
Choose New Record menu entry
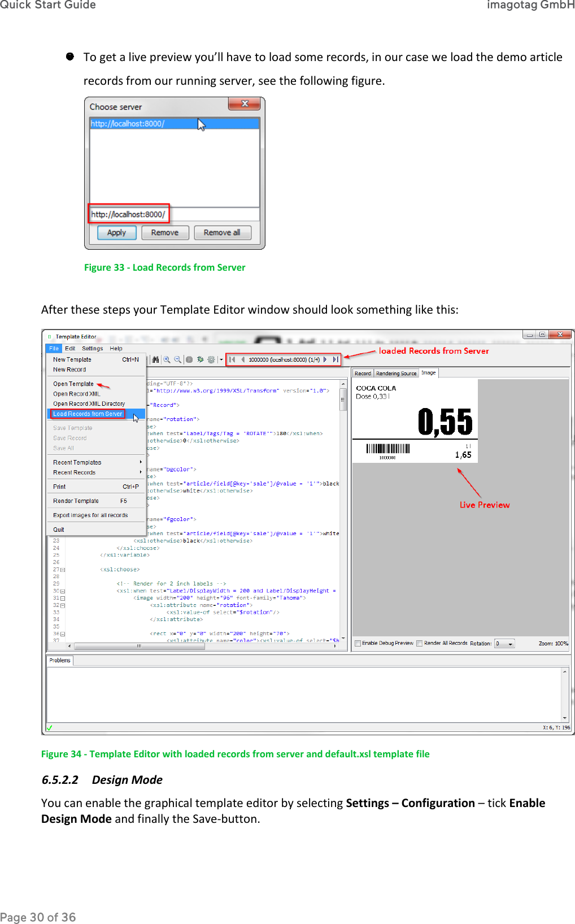[96, 370]
